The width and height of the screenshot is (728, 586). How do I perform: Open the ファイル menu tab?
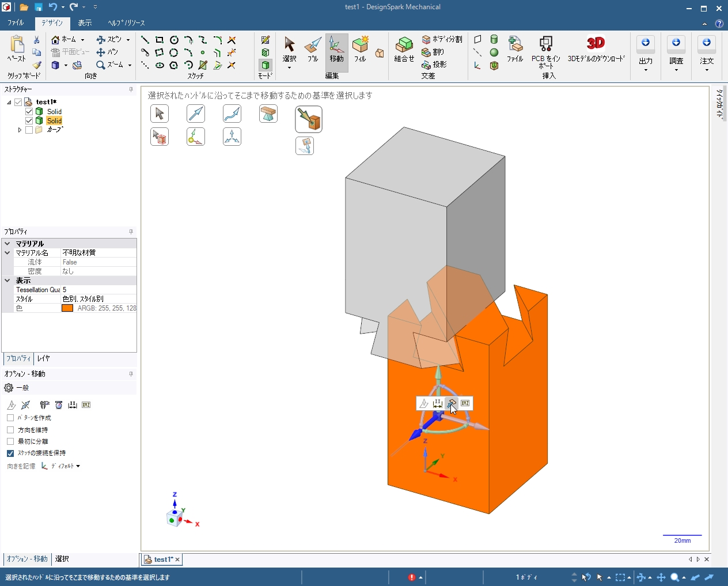(x=16, y=23)
